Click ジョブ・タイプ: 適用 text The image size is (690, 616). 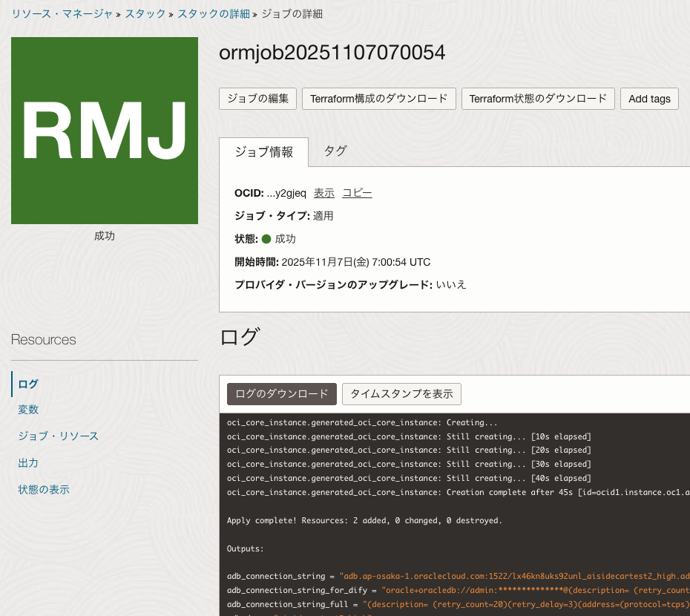(x=284, y=216)
